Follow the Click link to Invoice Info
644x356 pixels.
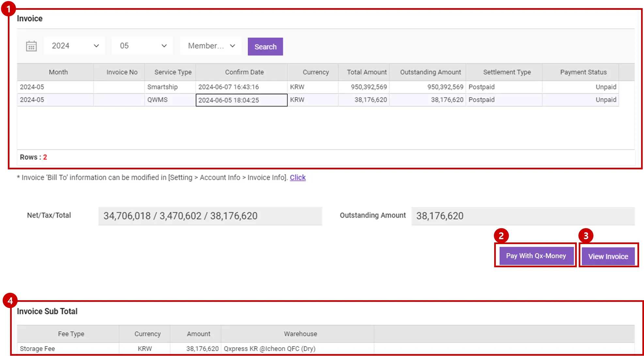(x=297, y=178)
